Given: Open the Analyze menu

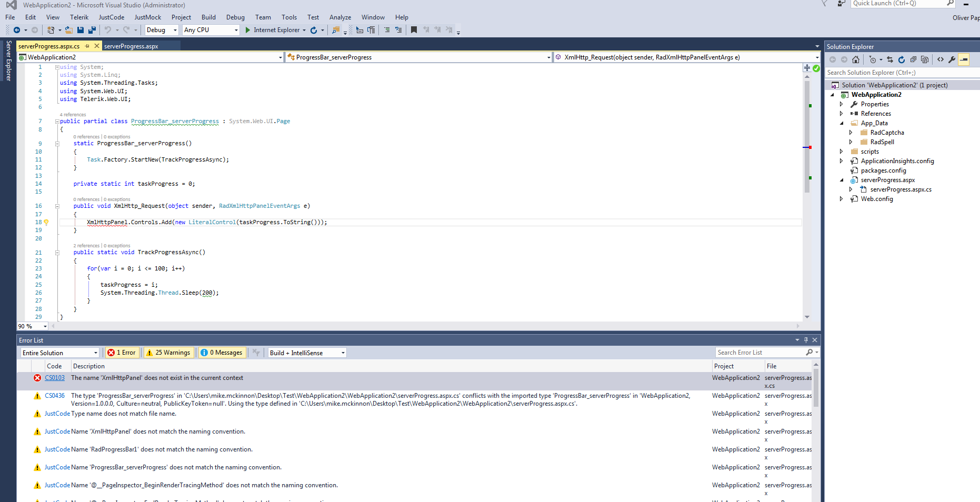Looking at the screenshot, I should point(340,17).
